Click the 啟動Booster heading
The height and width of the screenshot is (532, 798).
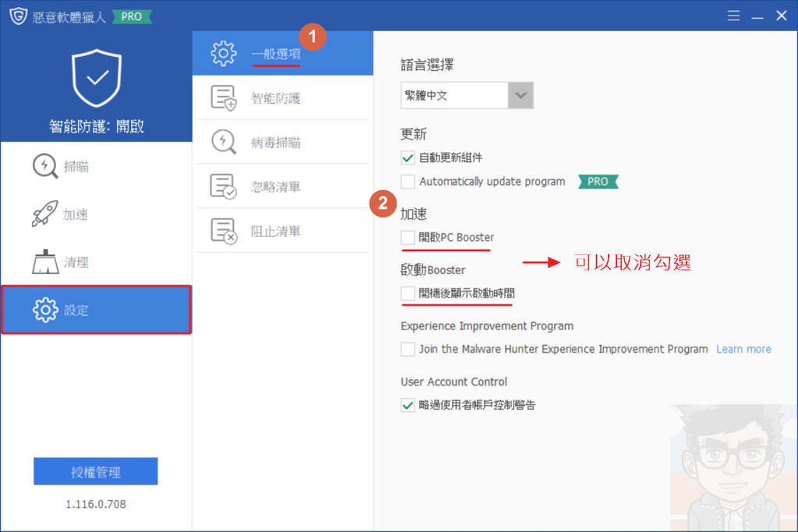tap(433, 270)
